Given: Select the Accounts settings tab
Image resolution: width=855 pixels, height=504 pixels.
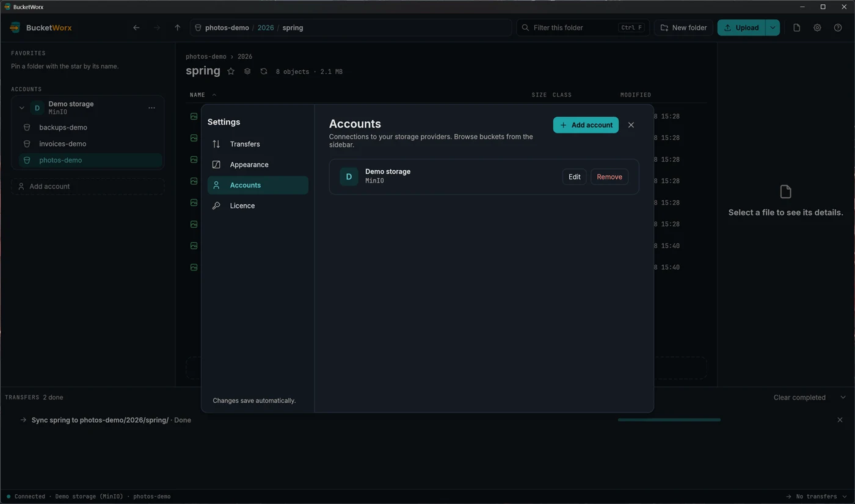Looking at the screenshot, I should click(x=258, y=185).
